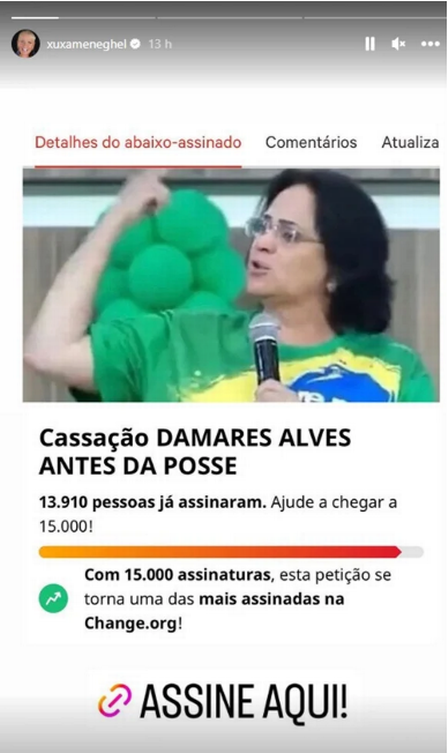
Task: Jump to the third story progress segment
Action: pos(376,18)
